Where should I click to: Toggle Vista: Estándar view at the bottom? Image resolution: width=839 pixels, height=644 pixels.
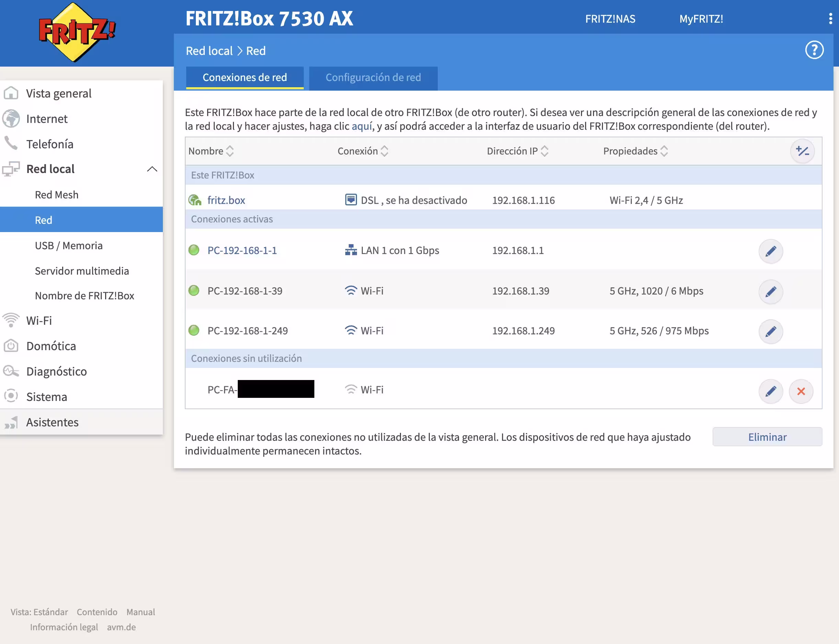[39, 612]
